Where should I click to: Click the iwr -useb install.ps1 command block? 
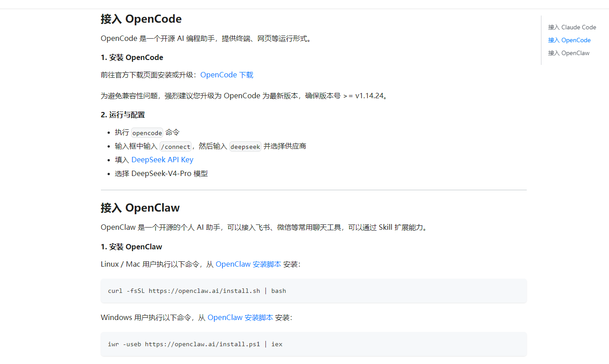pos(314,344)
